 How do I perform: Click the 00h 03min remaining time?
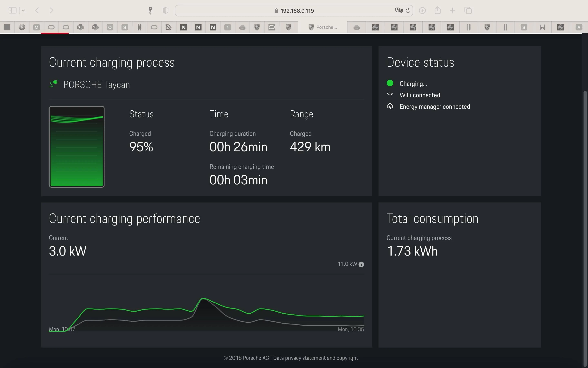[x=238, y=180]
